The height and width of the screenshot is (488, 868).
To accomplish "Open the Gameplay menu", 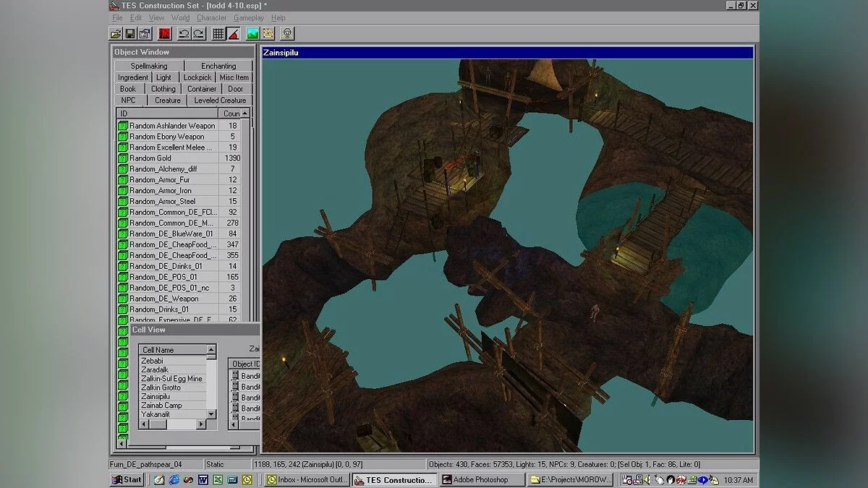I will [x=249, y=17].
